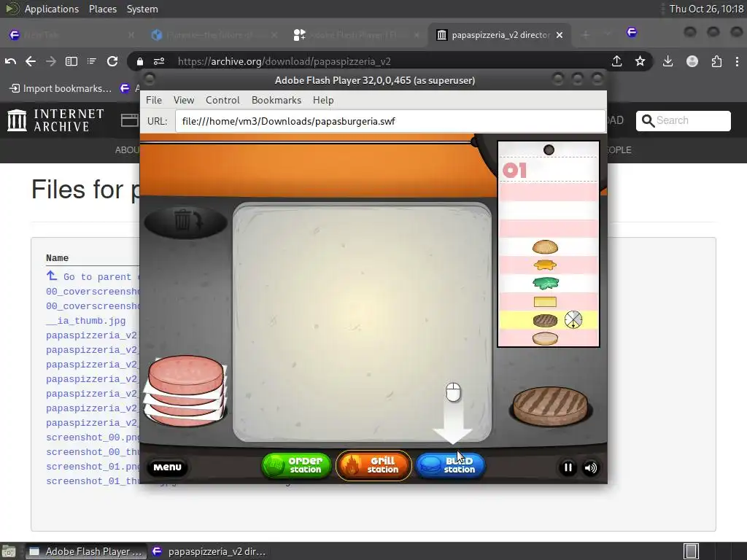The width and height of the screenshot is (747, 560).
Task: Click the browser forward arrow
Action: (x=50, y=61)
